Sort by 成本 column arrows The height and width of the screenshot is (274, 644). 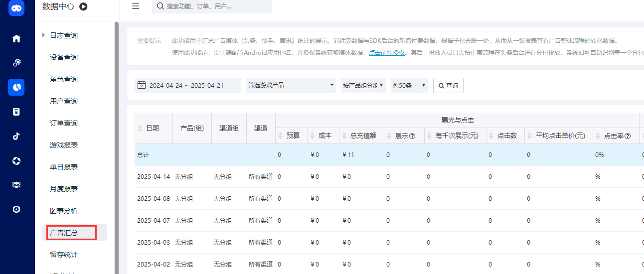tap(313, 136)
